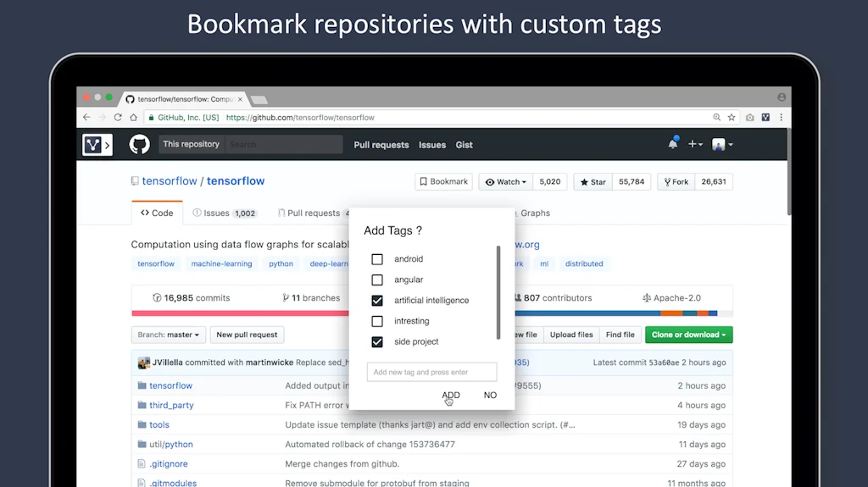The height and width of the screenshot is (487, 868).
Task: Uncheck the artificial intelligence tag
Action: point(377,301)
